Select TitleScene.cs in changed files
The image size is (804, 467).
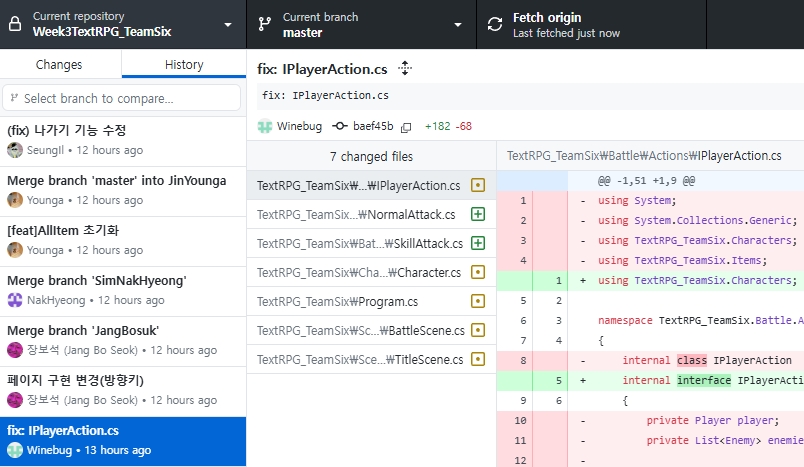(359, 359)
